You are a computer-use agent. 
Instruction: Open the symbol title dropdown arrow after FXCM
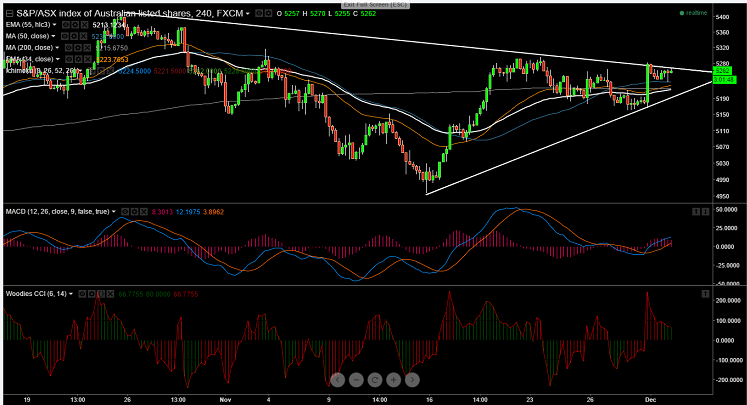pyautogui.click(x=248, y=14)
